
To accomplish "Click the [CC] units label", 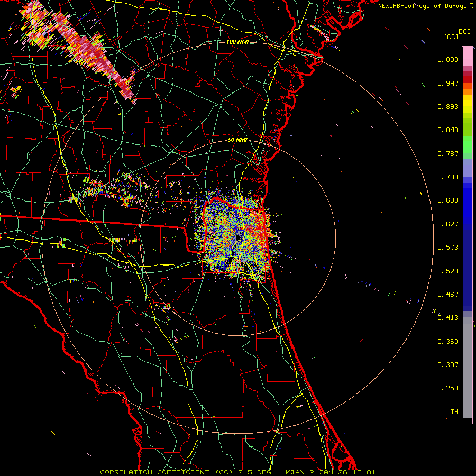I will point(452,36).
